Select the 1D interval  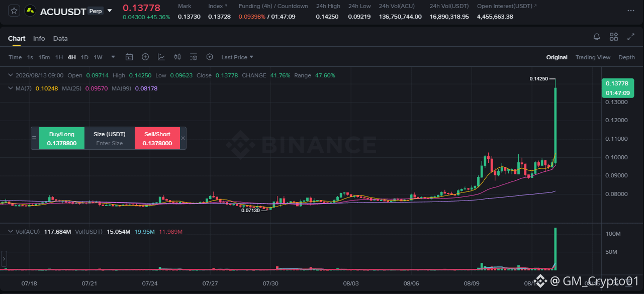[x=84, y=57]
